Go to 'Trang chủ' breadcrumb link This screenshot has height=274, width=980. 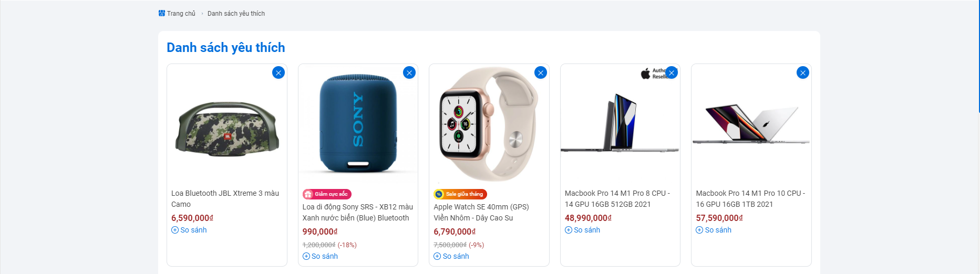(181, 14)
